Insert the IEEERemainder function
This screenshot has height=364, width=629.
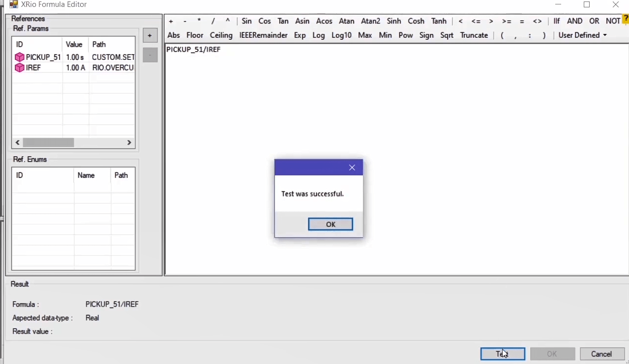pos(263,35)
